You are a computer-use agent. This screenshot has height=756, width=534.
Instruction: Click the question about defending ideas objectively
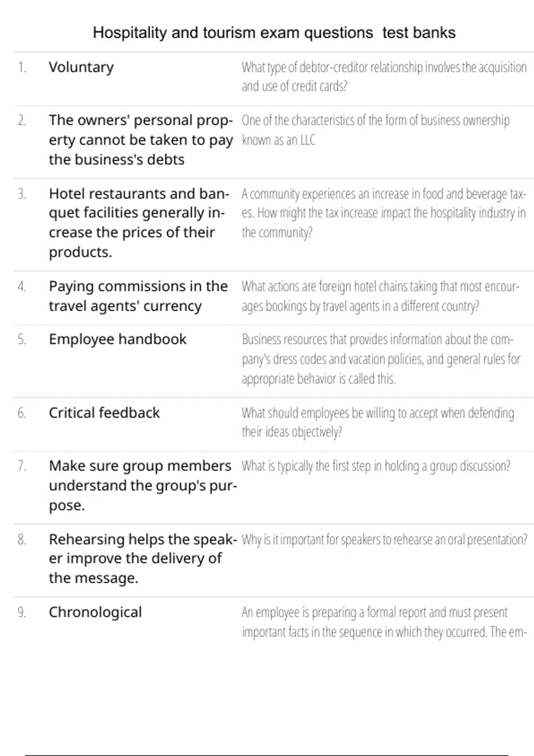tap(378, 422)
